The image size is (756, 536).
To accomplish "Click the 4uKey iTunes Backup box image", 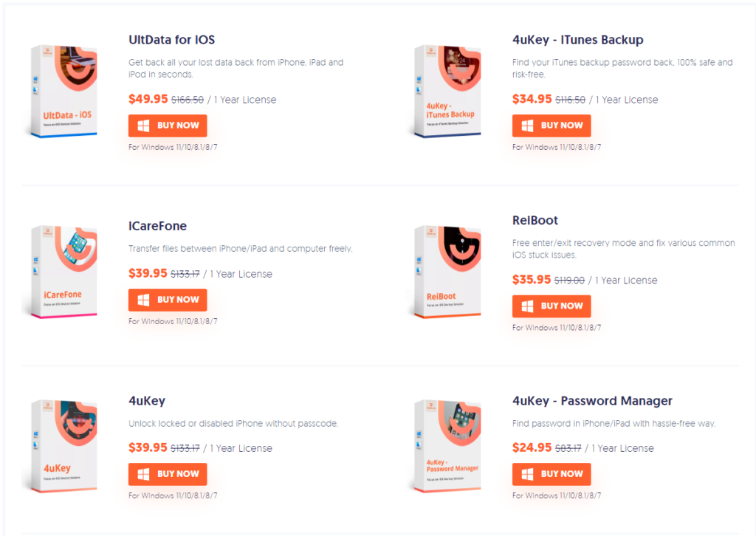I will pos(448,90).
